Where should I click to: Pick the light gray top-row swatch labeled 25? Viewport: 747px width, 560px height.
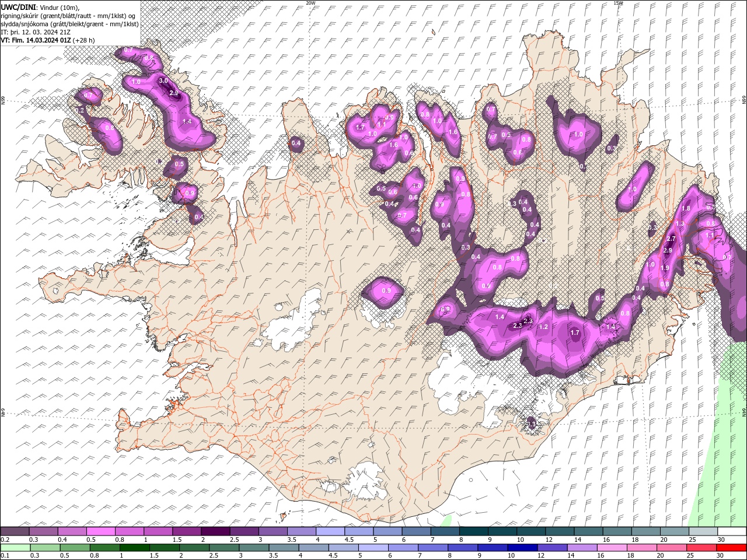(703, 531)
